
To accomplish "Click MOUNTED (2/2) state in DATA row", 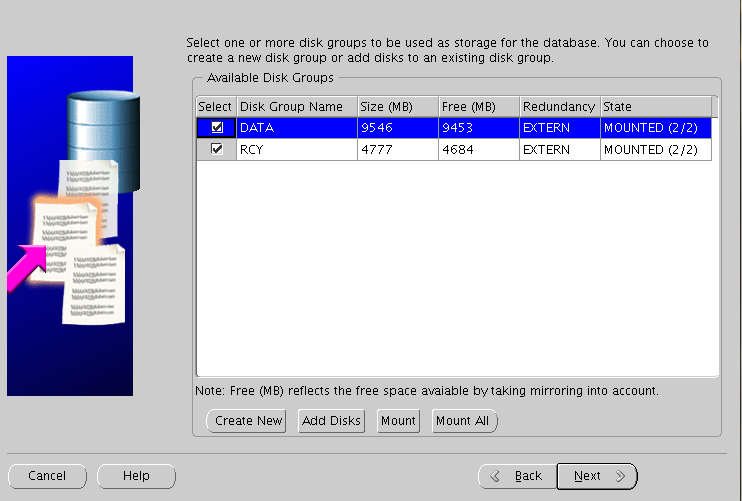I will [656, 128].
